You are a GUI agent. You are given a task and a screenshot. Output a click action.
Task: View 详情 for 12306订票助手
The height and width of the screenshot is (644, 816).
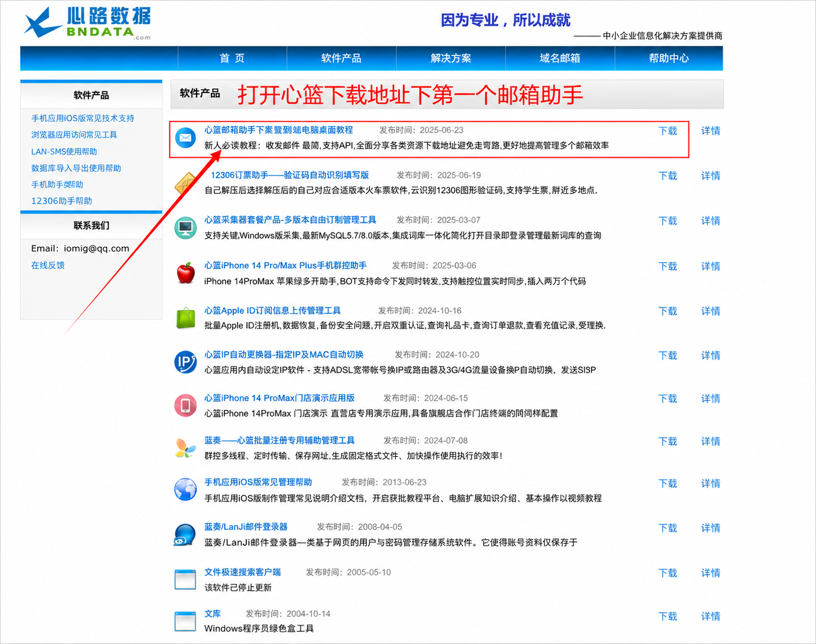(x=711, y=176)
